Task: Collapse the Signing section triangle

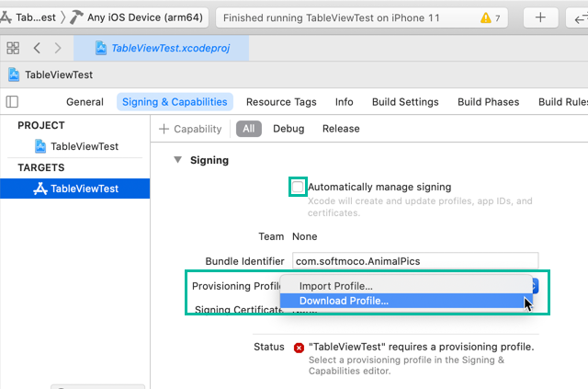Action: [x=177, y=160]
